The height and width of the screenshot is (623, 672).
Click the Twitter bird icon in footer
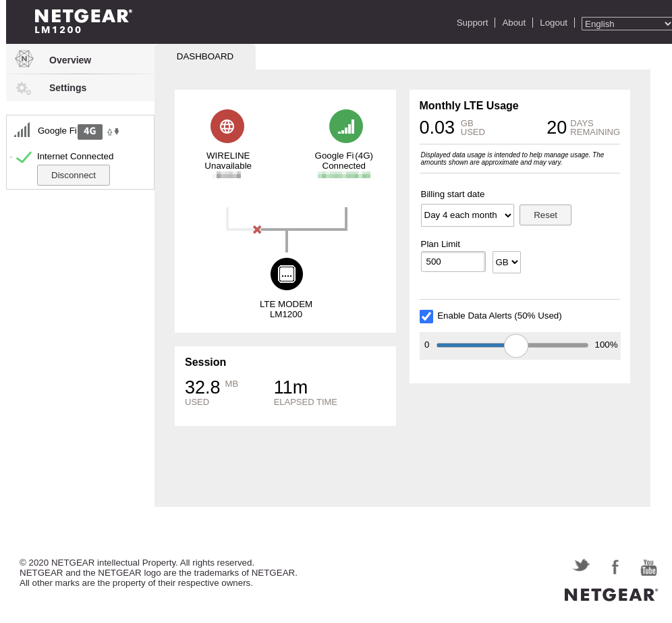point(581,566)
